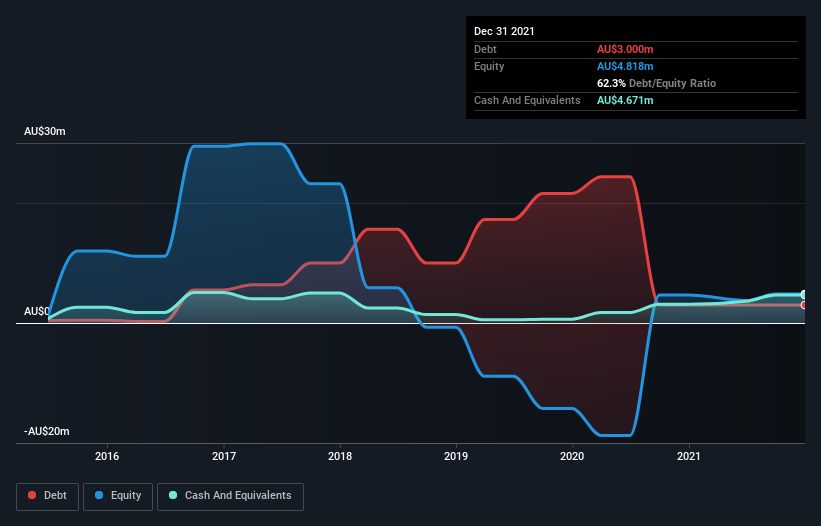Image resolution: width=821 pixels, height=526 pixels.
Task: Click the Equity label in tooltip
Action: (x=489, y=66)
